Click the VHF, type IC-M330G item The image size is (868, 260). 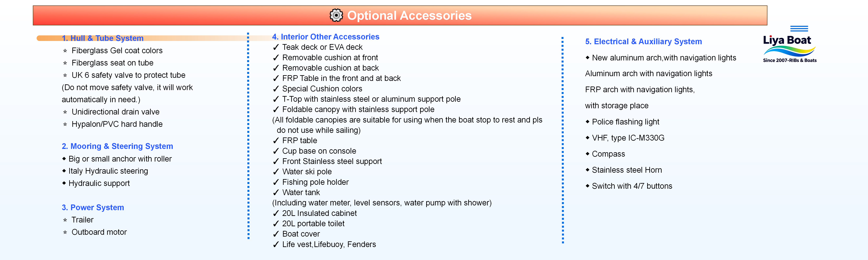[x=628, y=138]
